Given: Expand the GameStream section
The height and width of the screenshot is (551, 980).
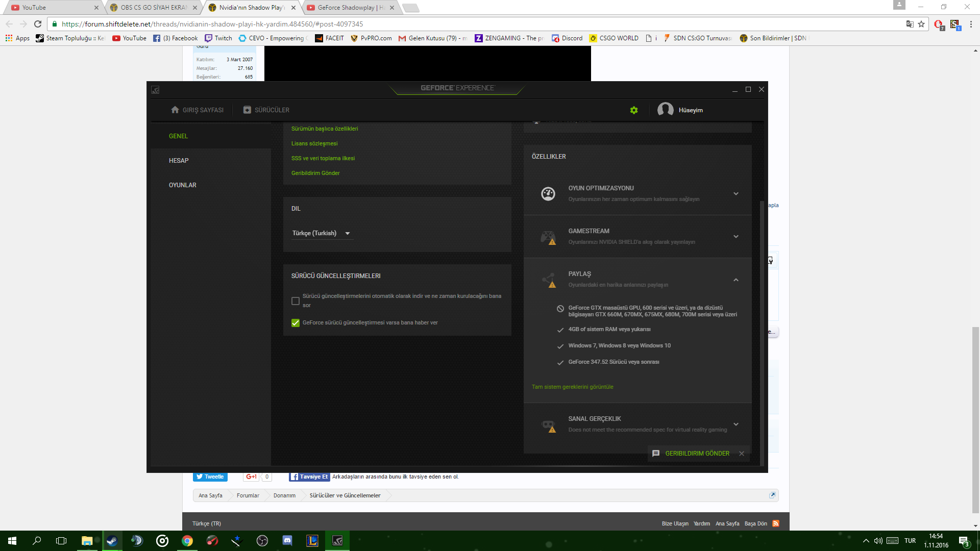Looking at the screenshot, I should 736,236.
